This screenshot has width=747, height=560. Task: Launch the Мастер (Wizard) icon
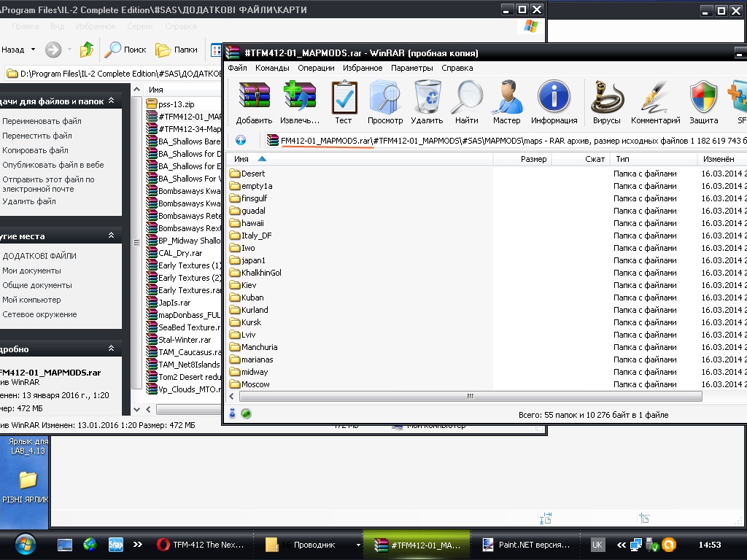506,102
